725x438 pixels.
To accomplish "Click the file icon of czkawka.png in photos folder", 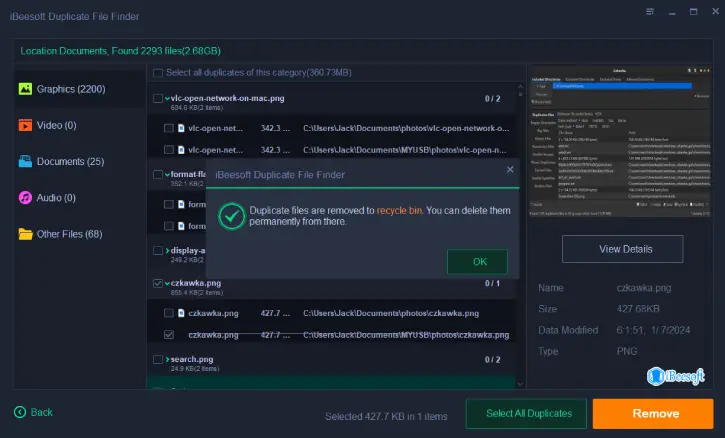I will click(181, 313).
